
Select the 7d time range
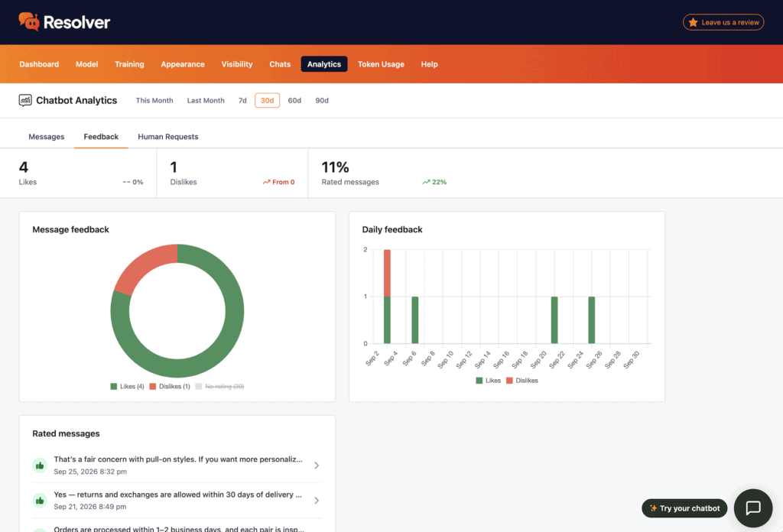242,100
